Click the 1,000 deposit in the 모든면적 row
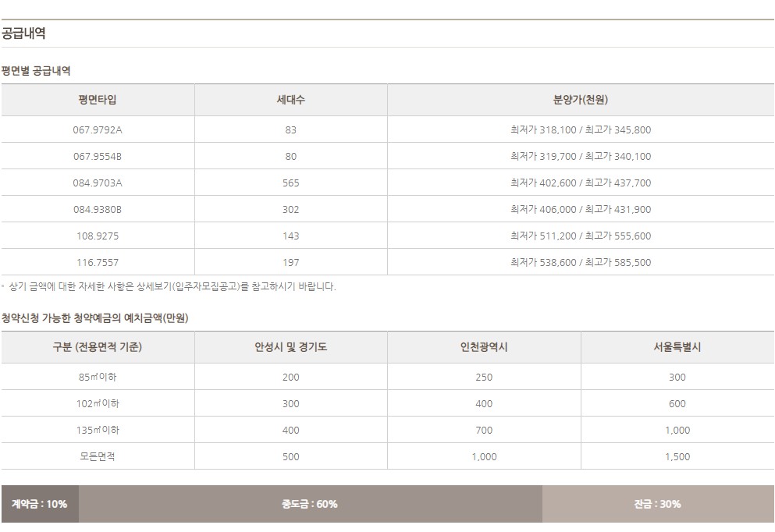Screen dimensions: 775x532 pos(484,457)
